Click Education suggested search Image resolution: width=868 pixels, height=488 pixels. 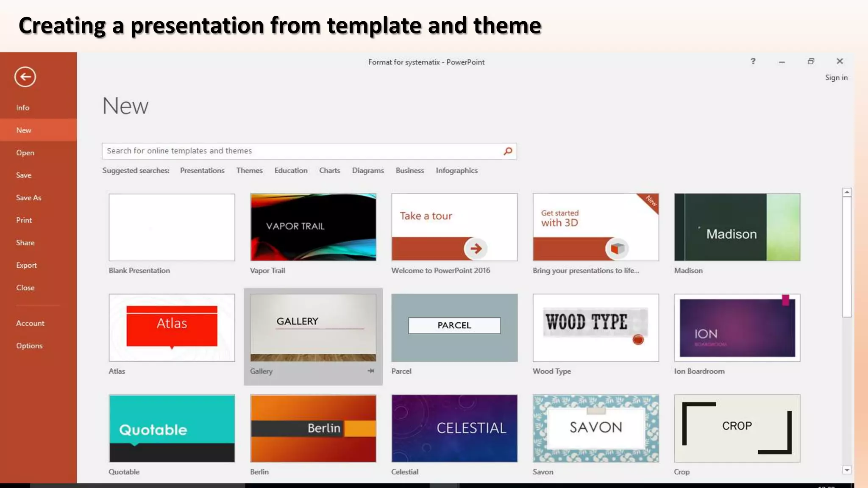tap(291, 170)
